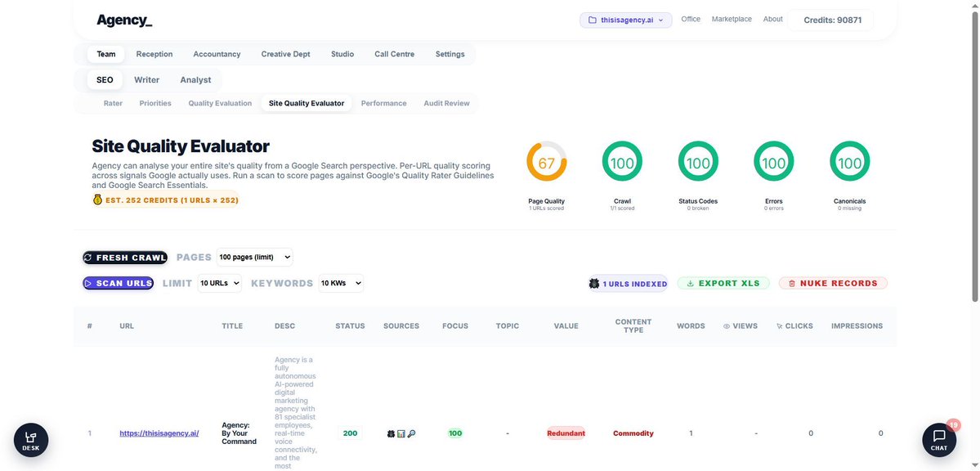Click the 200 status badge

(x=350, y=433)
